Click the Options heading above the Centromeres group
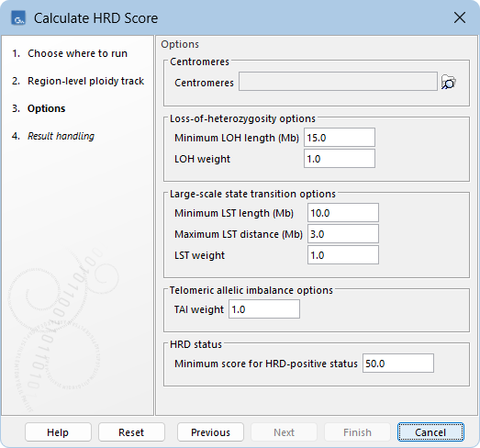 [180, 44]
